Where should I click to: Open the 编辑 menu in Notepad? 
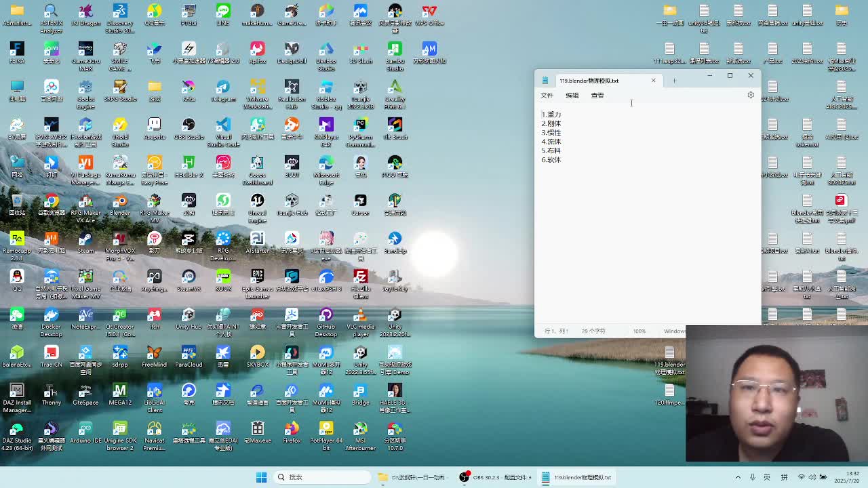[x=572, y=96]
